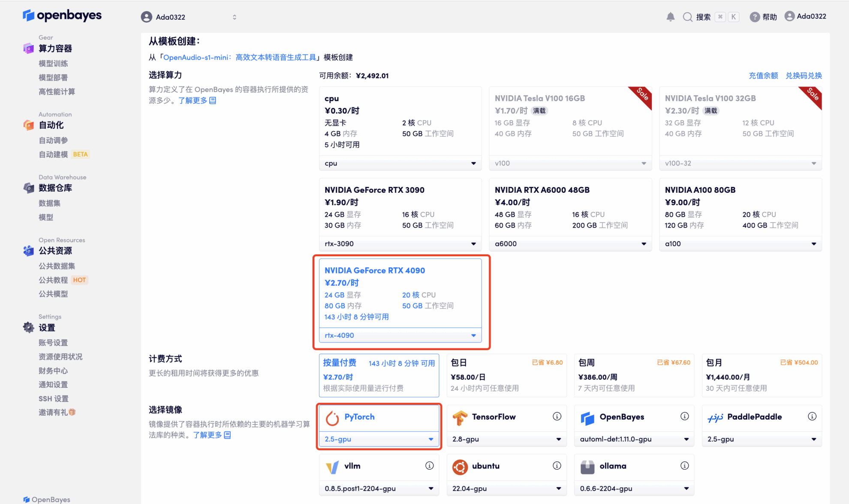This screenshot has width=849, height=504.
Task: Open the info icon for ollama image
Action: (x=684, y=465)
